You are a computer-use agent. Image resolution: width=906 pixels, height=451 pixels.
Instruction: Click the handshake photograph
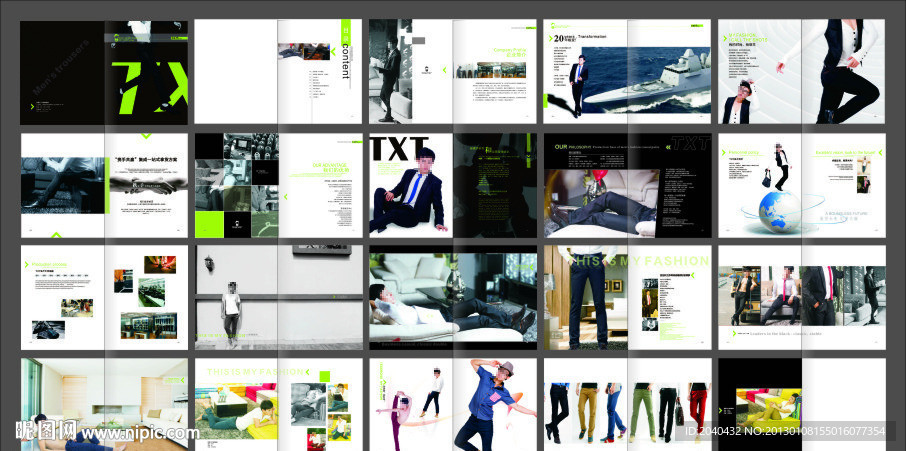148,184
